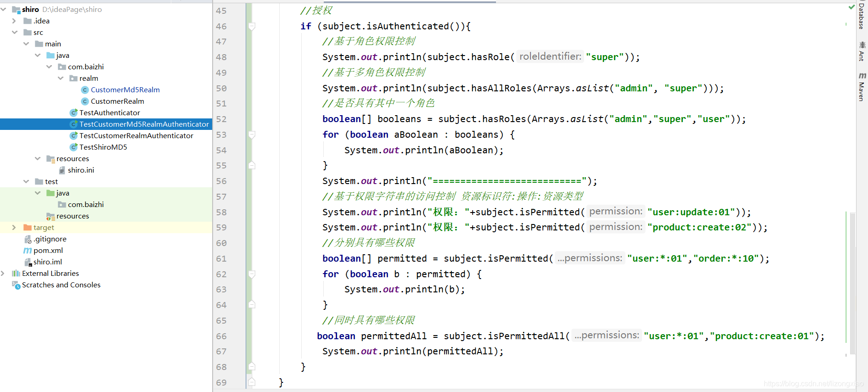Expand the .idea folder
This screenshot has width=868, height=392.
(14, 21)
